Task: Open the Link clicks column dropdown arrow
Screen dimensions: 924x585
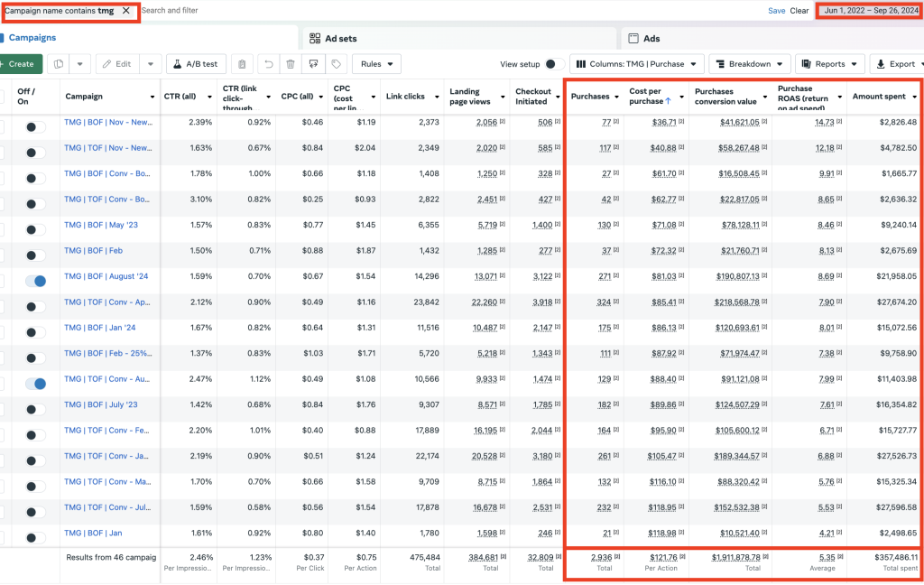Action: click(437, 97)
